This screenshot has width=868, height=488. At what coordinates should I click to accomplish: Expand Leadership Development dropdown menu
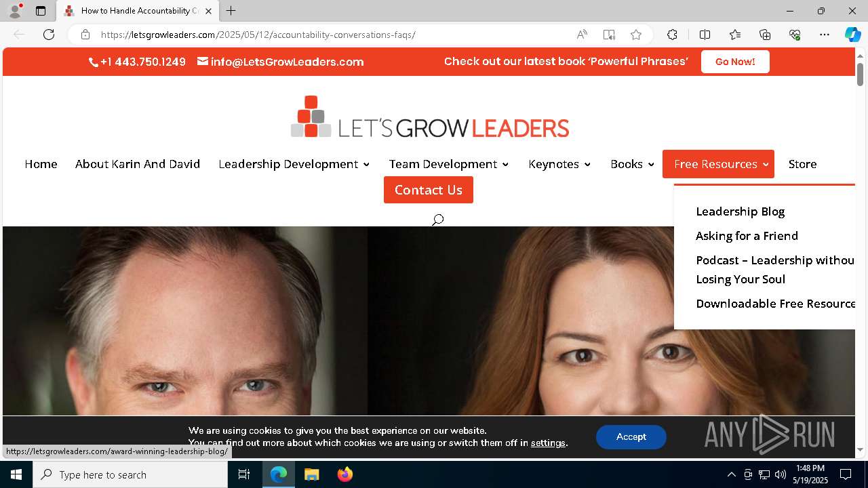294,164
